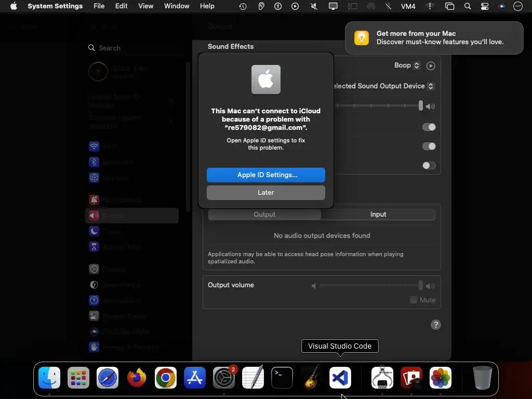
Task: Open Accessibility shortcuts menu bar icon
Action: tap(278, 6)
